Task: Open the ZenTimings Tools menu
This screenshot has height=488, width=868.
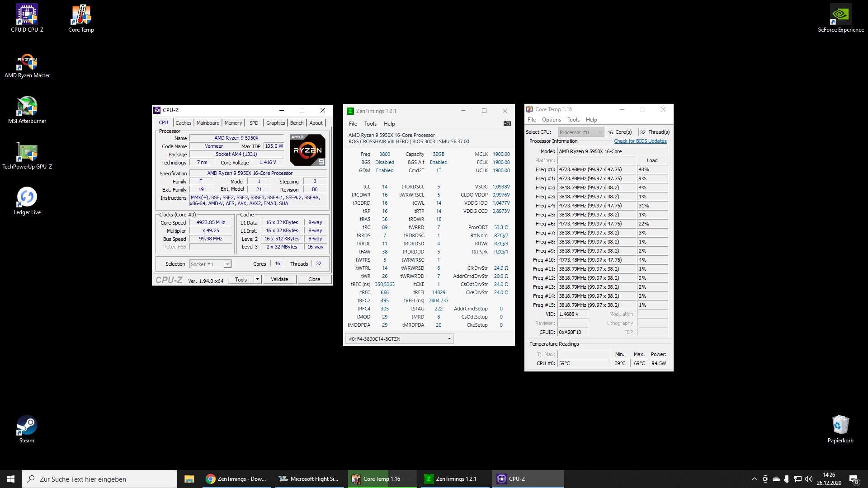Action: click(370, 124)
